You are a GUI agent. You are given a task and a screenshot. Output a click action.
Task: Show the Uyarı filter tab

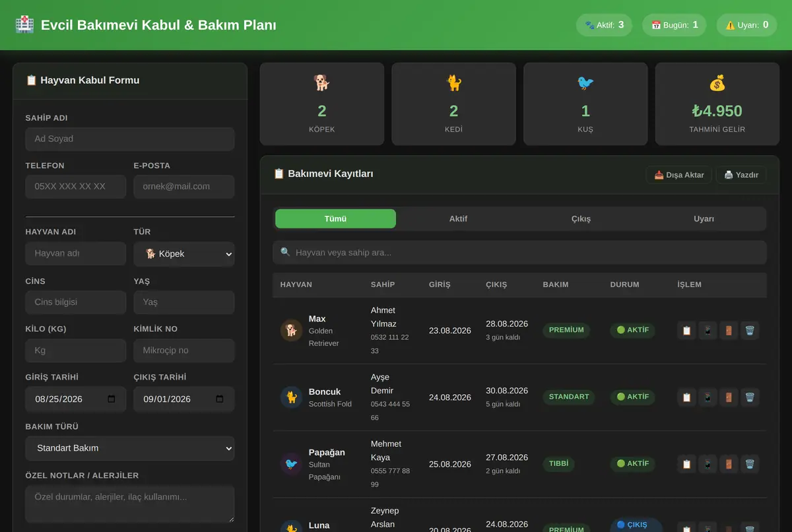click(704, 218)
